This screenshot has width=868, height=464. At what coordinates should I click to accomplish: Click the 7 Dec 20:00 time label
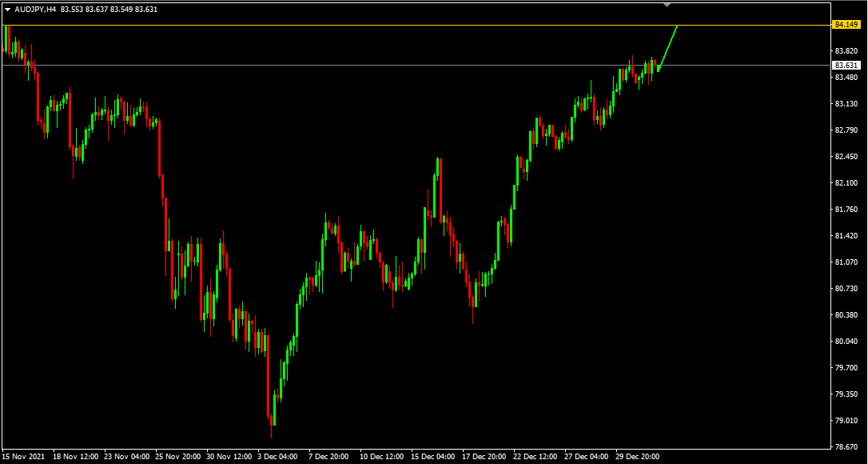click(x=328, y=457)
